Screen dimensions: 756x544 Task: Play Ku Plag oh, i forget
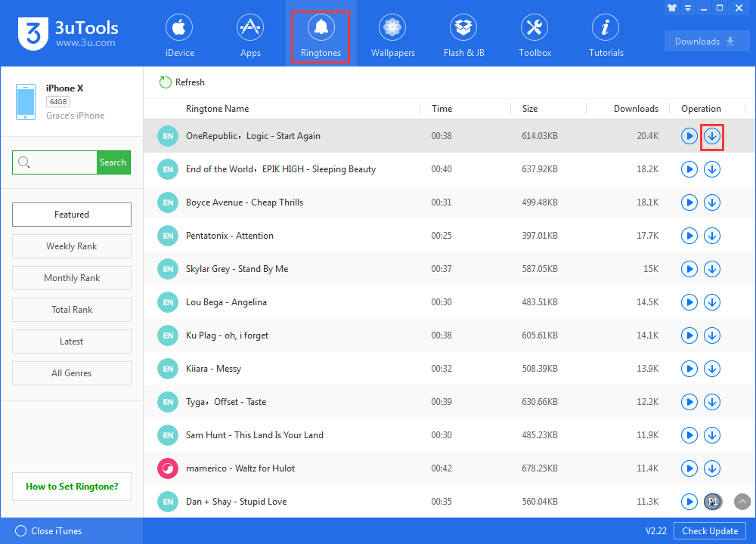click(689, 335)
